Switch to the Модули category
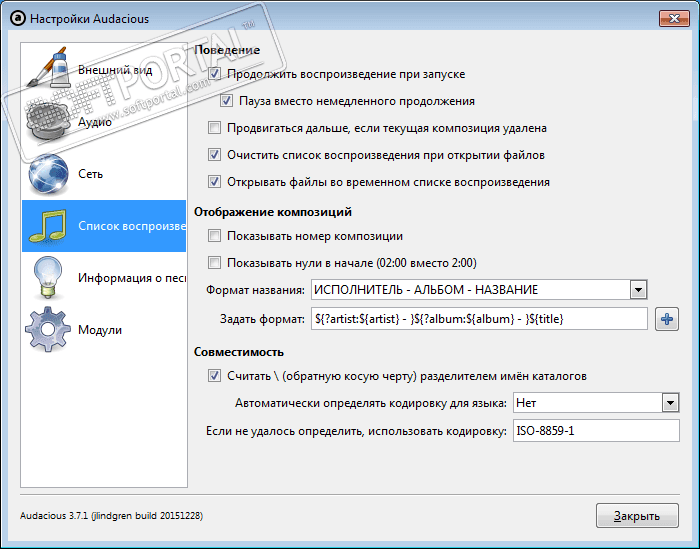This screenshot has width=700, height=549. (x=104, y=330)
